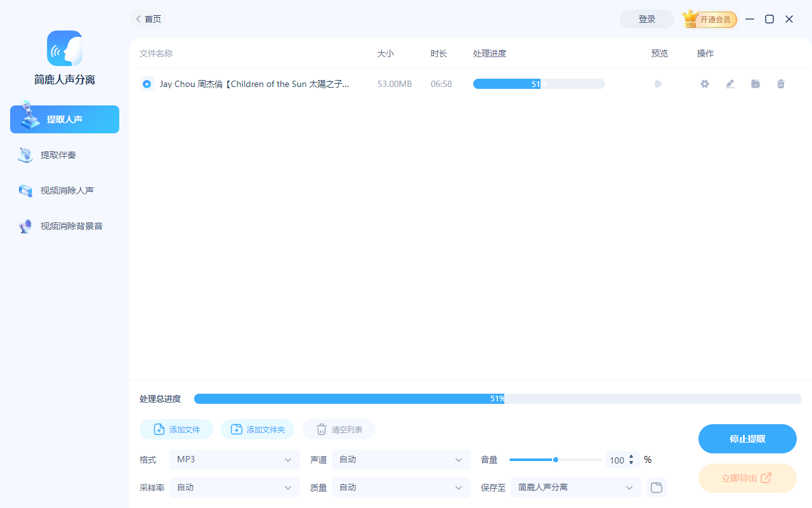The image size is (812, 508).
Task: Click the 停止提取 stop extraction button
Action: pos(747,438)
